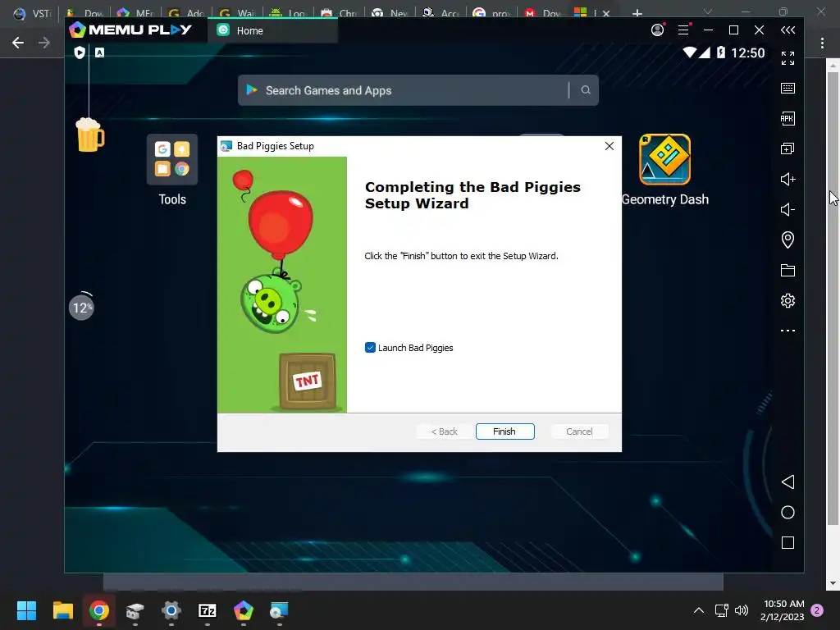
Task: Click the Finish button in setup wizard
Action: [x=504, y=431]
